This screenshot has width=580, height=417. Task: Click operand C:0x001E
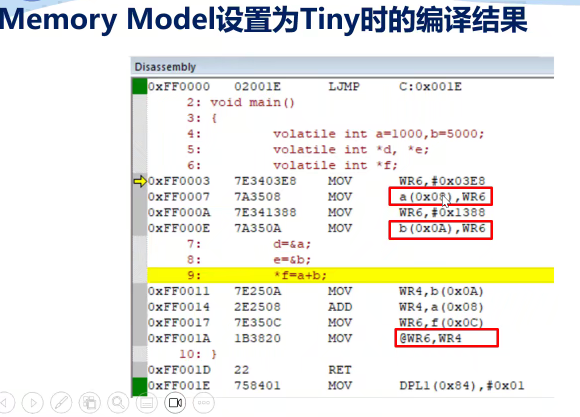[x=430, y=87]
